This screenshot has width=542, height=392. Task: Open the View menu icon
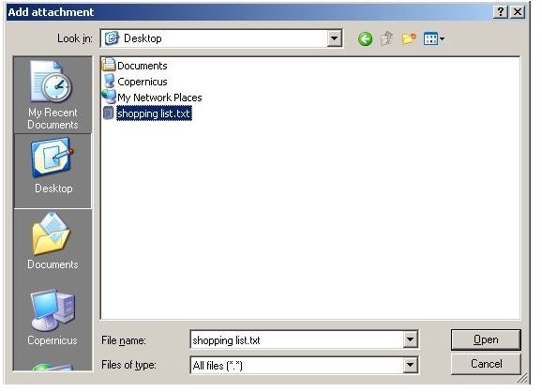tap(434, 38)
